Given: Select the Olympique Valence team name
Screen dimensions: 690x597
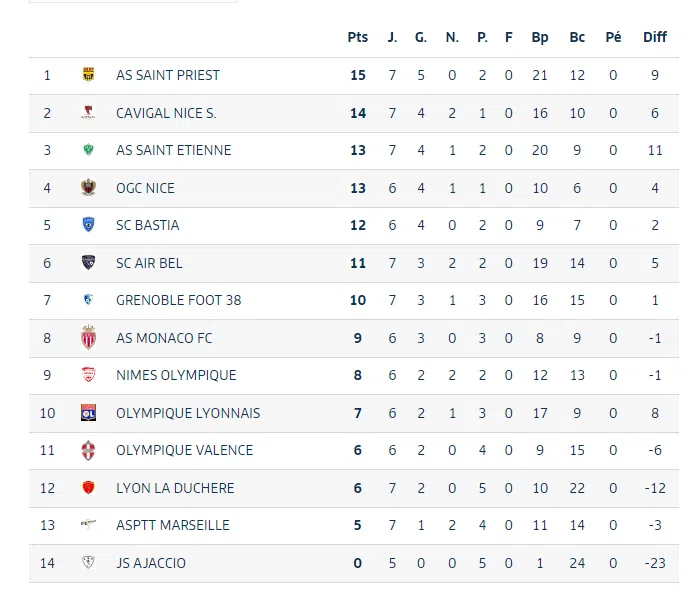Looking at the screenshot, I should [x=184, y=450].
